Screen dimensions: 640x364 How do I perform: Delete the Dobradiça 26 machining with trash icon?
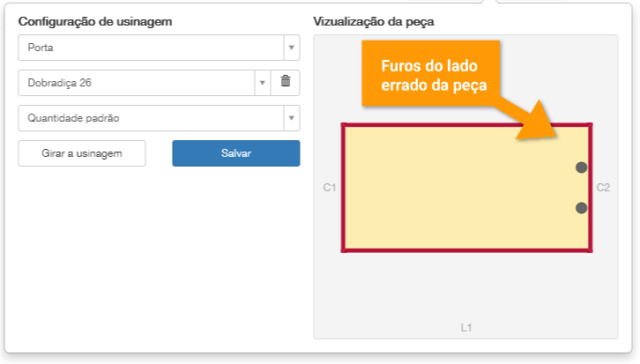[x=285, y=82]
